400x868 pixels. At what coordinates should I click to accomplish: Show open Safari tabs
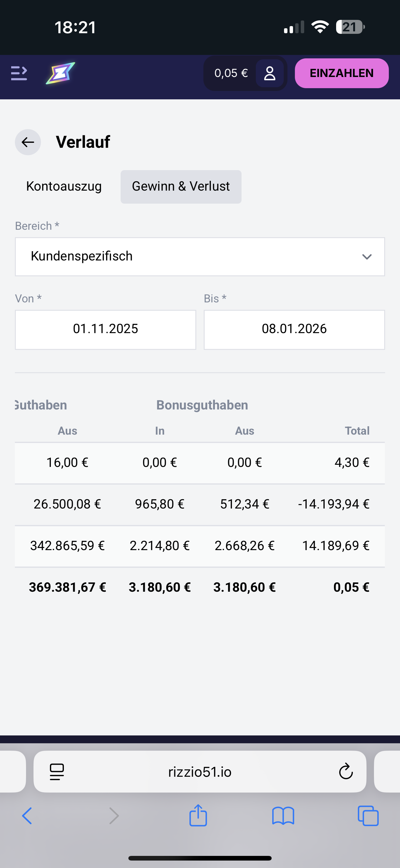coord(368,816)
